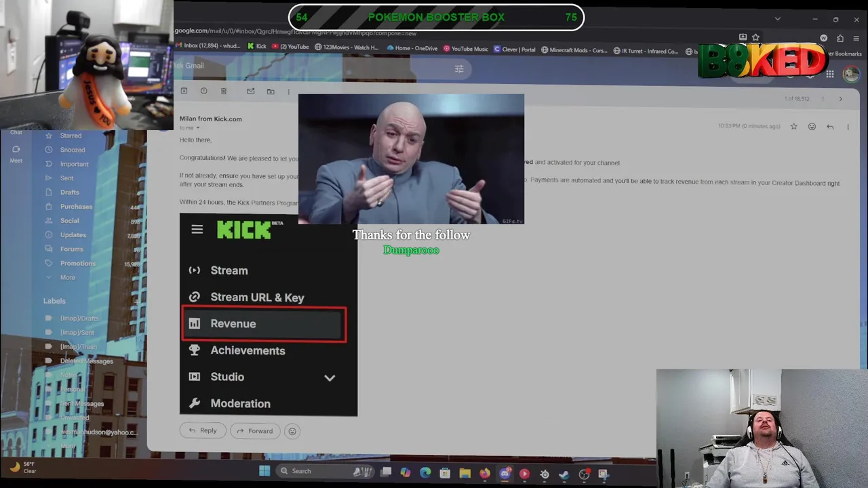The height and width of the screenshot is (488, 868).
Task: Select the Deleted Messages label
Action: pyautogui.click(x=86, y=361)
